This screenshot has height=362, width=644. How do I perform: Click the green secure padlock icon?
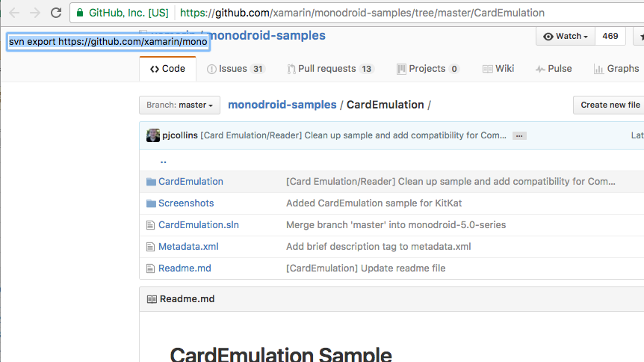81,13
